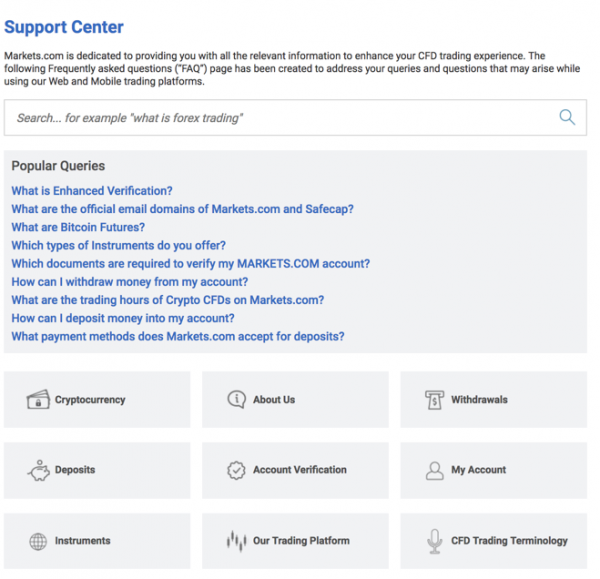Open the Account Verification checkmark badge icon

click(x=236, y=470)
